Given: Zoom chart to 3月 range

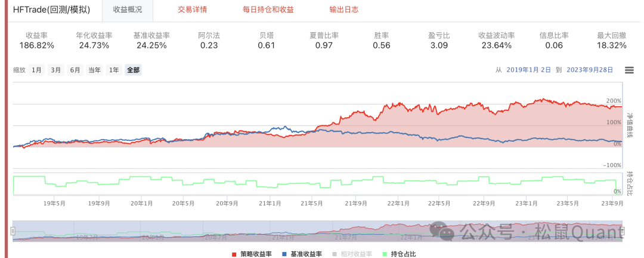Looking at the screenshot, I should [x=55, y=70].
